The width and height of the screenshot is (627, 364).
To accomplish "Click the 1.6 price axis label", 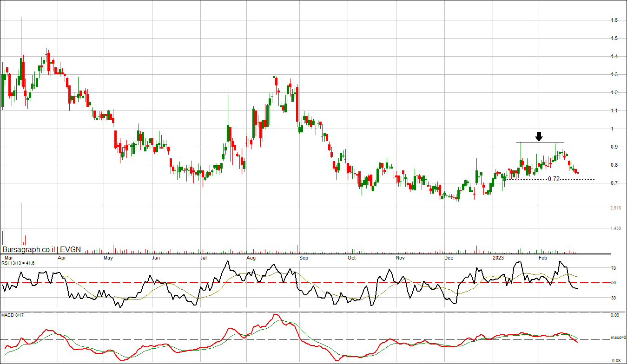I will point(614,20).
